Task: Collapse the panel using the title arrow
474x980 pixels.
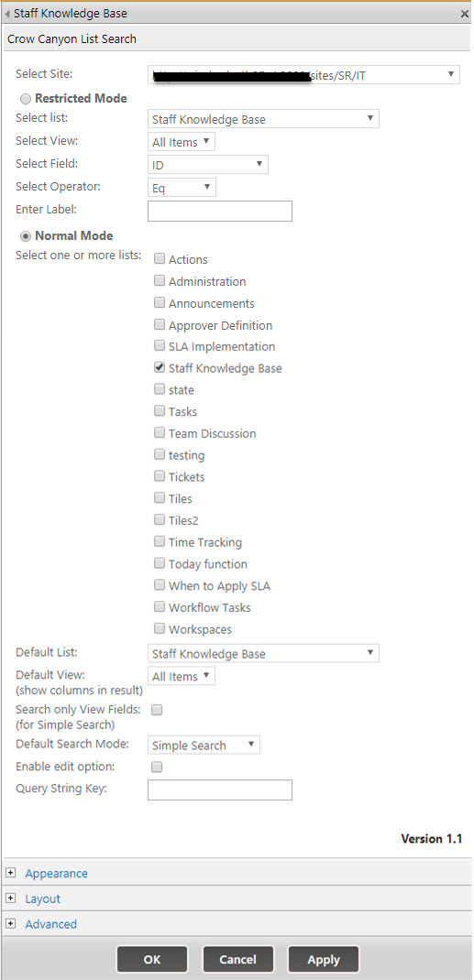Action: point(8,13)
